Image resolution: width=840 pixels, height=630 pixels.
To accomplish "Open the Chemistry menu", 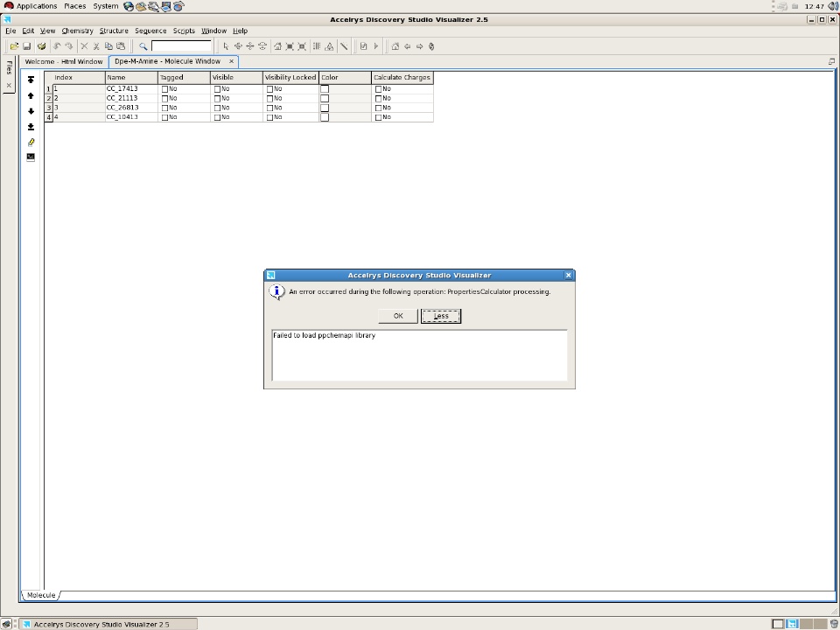I will pos(77,31).
